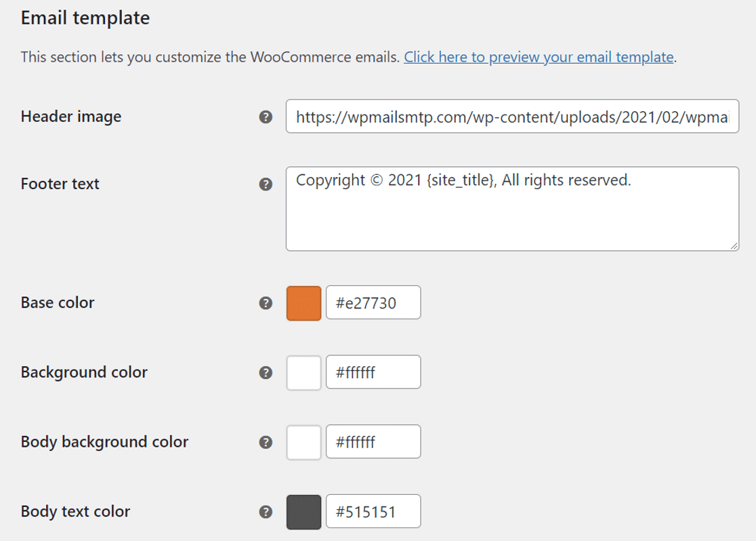Open the email template preview link
The height and width of the screenshot is (541, 756).
(x=538, y=57)
